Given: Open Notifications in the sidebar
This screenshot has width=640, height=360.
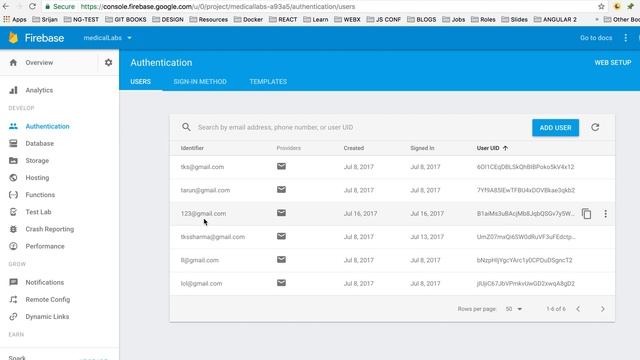Looking at the screenshot, I should point(44,282).
